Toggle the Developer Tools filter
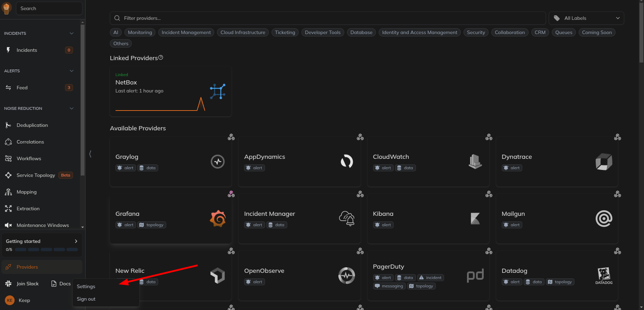 coord(323,32)
